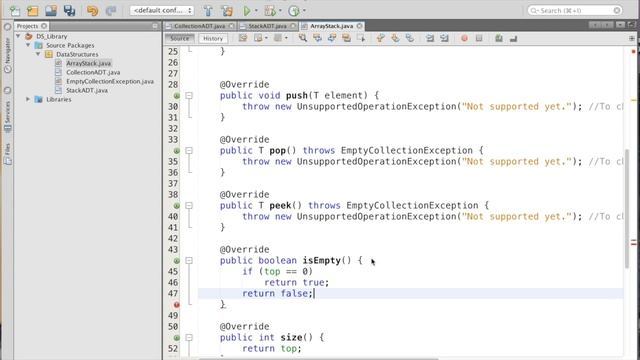Select the Projects panel tab

click(x=31, y=26)
